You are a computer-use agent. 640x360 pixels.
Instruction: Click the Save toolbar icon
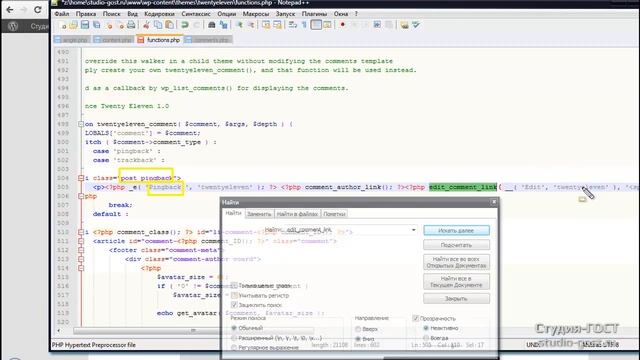coord(85,25)
